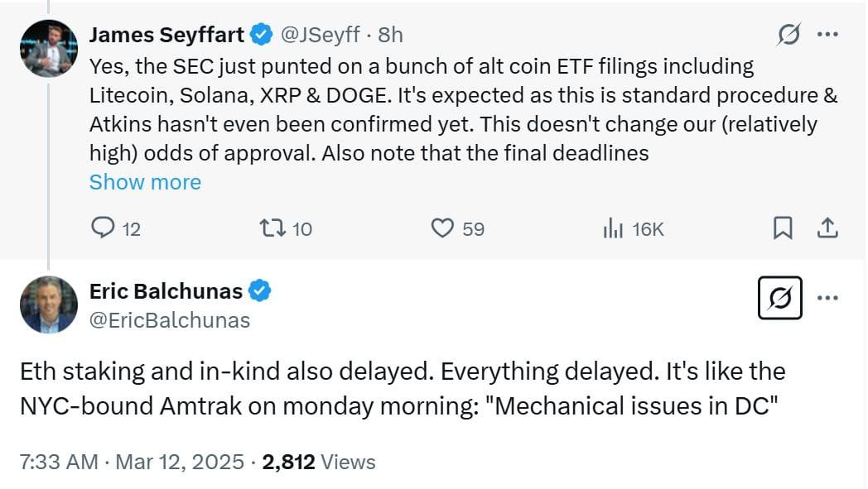Click Eric Balchunas's avatar

48,304
